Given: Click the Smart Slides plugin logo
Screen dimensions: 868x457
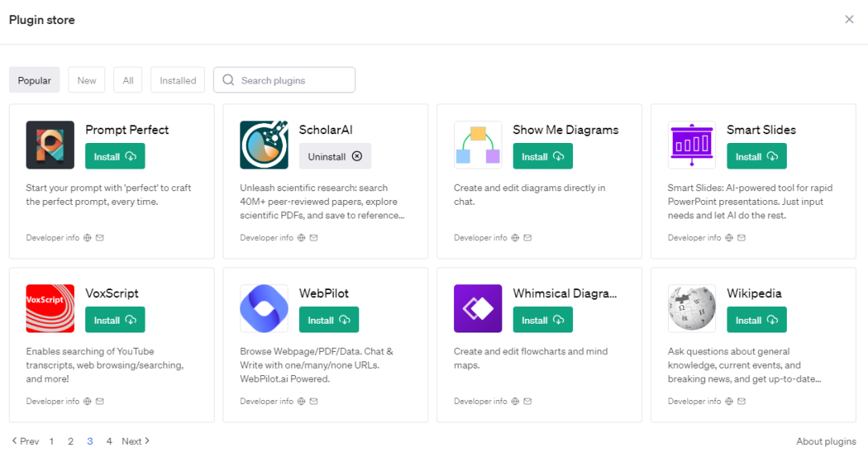Looking at the screenshot, I should 691,145.
